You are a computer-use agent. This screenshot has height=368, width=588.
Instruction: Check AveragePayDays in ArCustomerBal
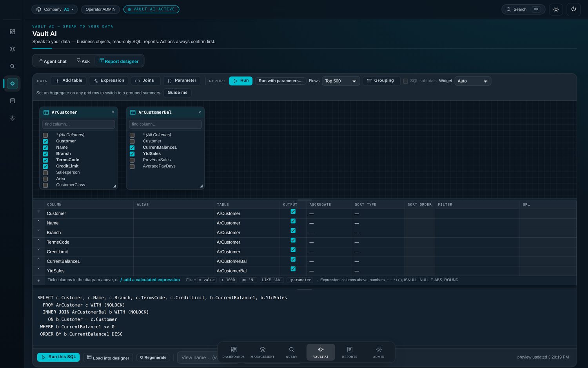click(x=132, y=166)
